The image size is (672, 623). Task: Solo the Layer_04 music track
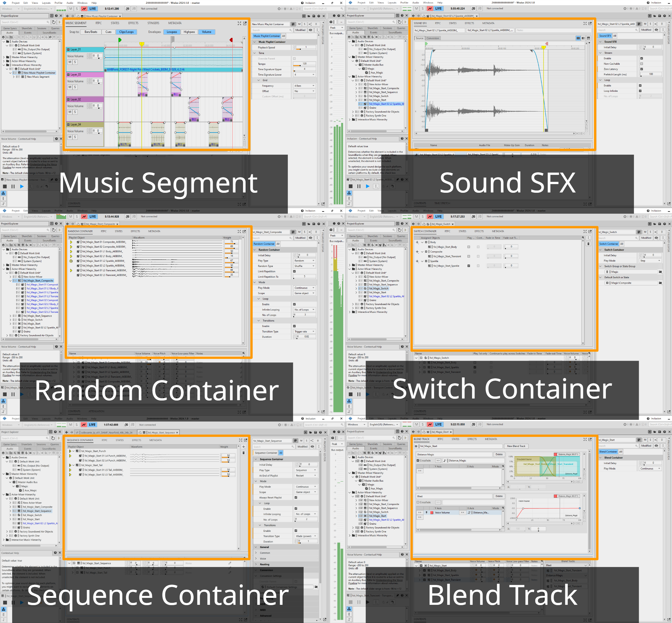pyautogui.click(x=75, y=137)
